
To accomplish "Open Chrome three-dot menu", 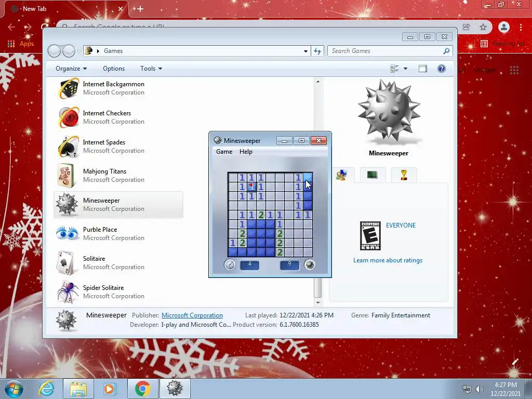I will click(521, 27).
